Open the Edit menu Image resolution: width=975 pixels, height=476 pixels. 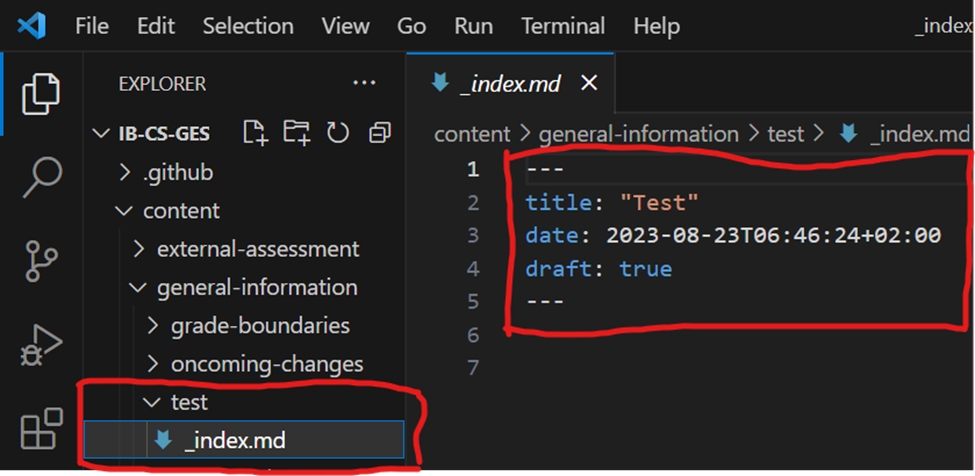155,26
